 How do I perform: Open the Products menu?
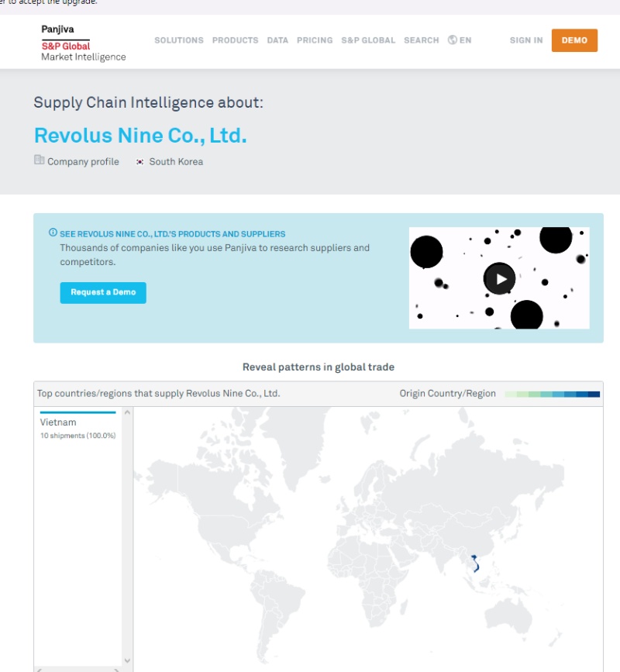click(235, 40)
